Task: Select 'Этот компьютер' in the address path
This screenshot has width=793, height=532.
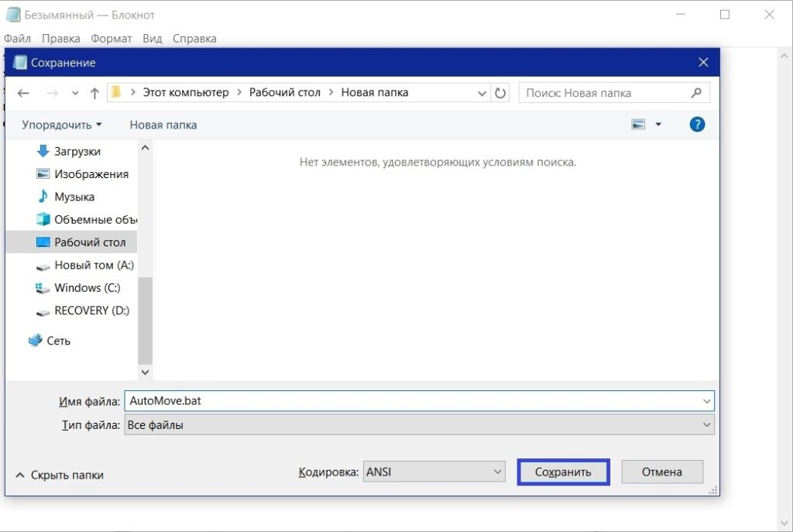Action: click(x=186, y=93)
